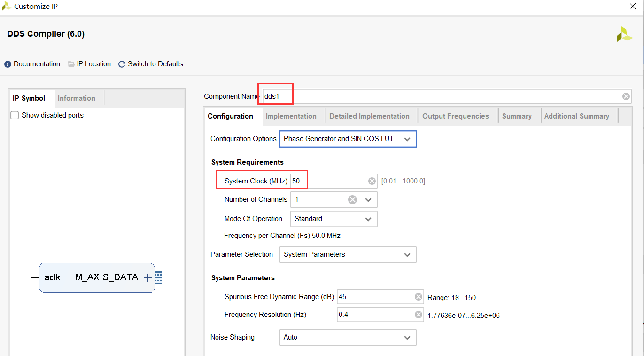The height and width of the screenshot is (356, 644).
Task: Open the Mode Of Operation dropdown
Action: click(x=334, y=219)
